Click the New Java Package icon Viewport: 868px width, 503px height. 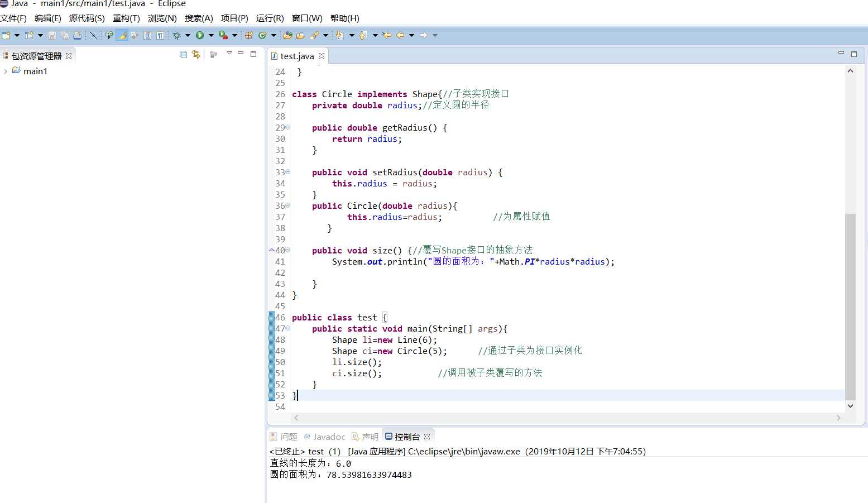point(249,35)
